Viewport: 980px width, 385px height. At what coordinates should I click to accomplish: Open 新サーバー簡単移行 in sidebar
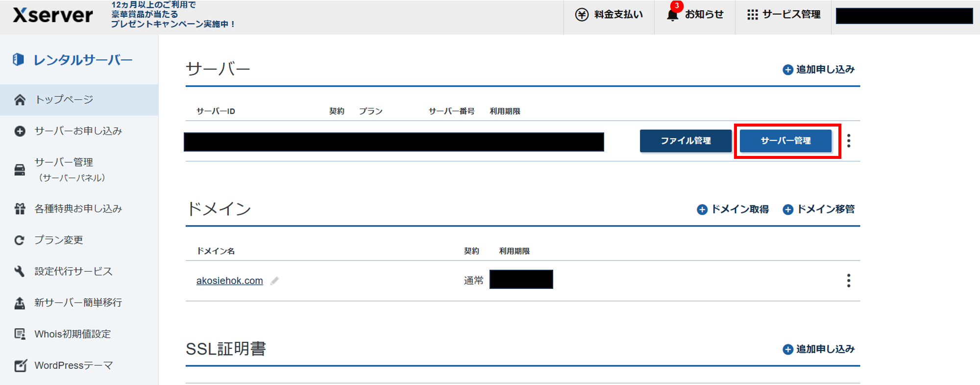point(79,303)
